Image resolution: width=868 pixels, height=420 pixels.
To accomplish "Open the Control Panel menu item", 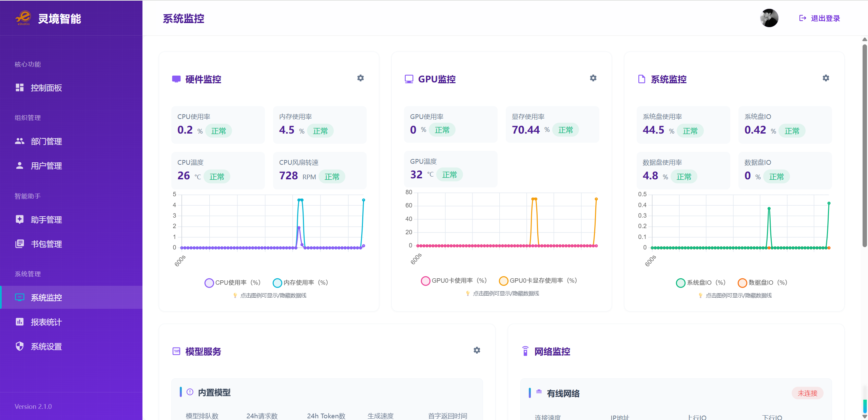I will (46, 88).
